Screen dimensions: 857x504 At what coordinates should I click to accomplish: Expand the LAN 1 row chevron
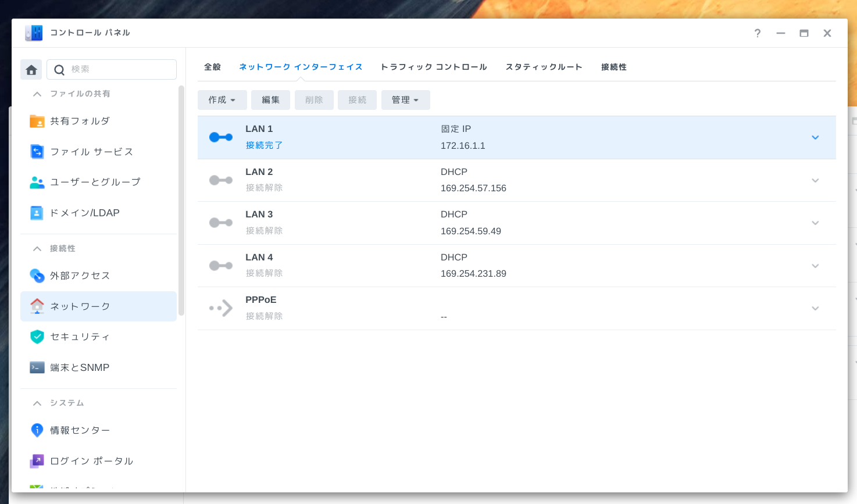[x=815, y=138]
